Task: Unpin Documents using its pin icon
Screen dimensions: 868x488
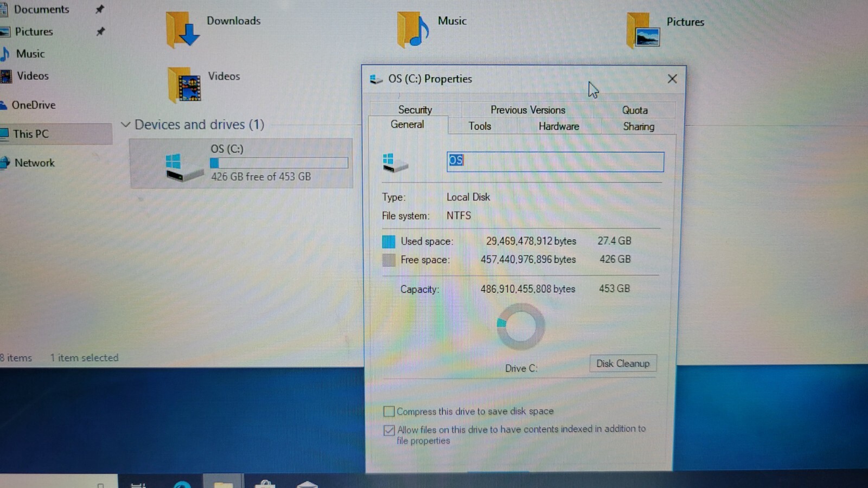Action: point(100,9)
